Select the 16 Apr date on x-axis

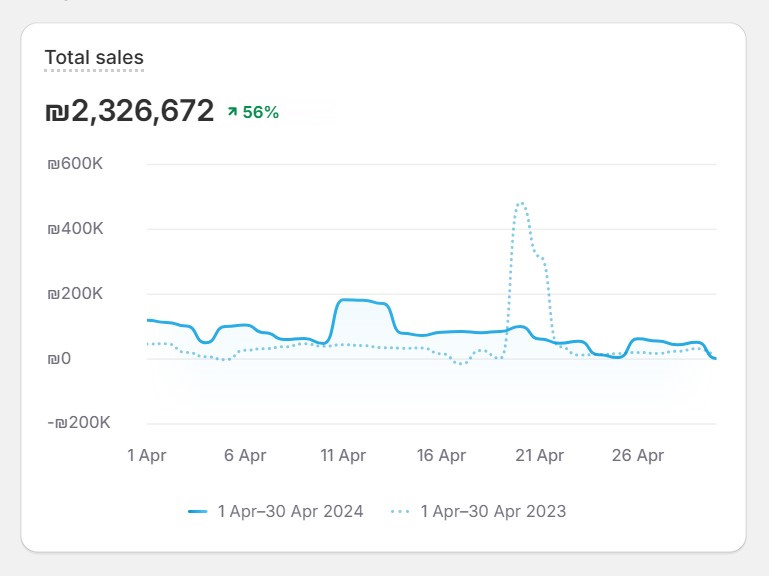click(441, 455)
